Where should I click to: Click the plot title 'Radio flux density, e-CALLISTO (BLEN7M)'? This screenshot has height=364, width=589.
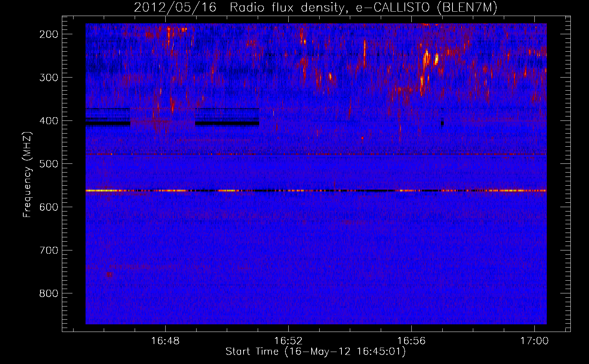363,8
